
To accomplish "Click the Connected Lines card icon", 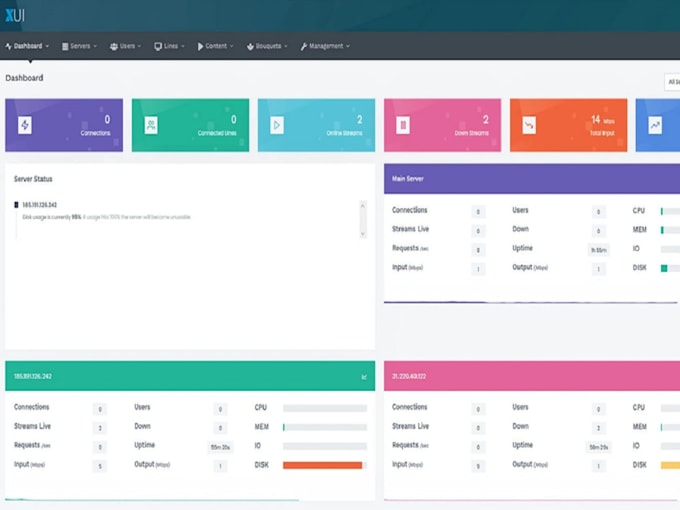I will (x=151, y=125).
